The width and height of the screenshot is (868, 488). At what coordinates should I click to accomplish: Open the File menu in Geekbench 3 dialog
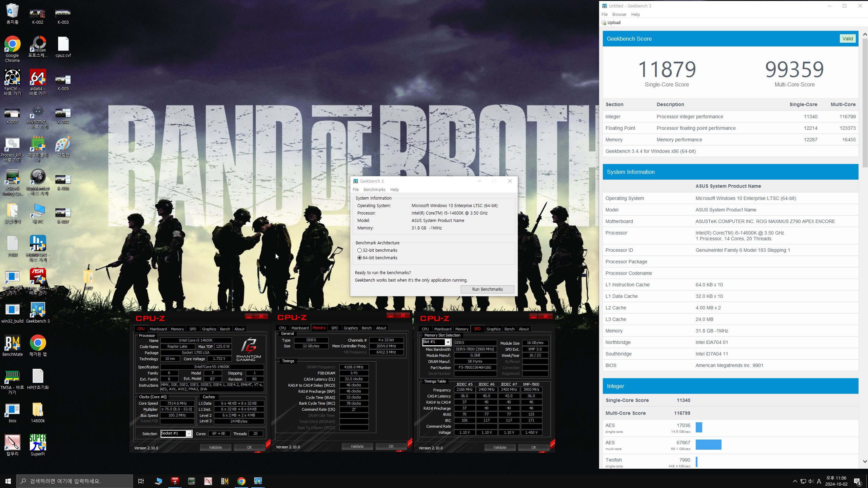click(x=356, y=189)
